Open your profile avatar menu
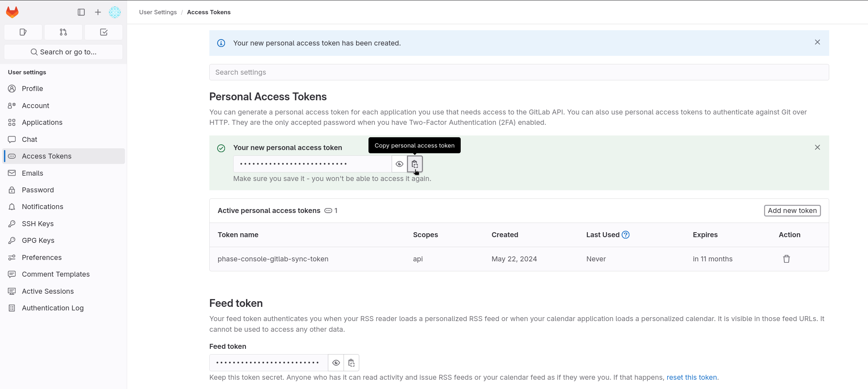868x389 pixels. 115,12
